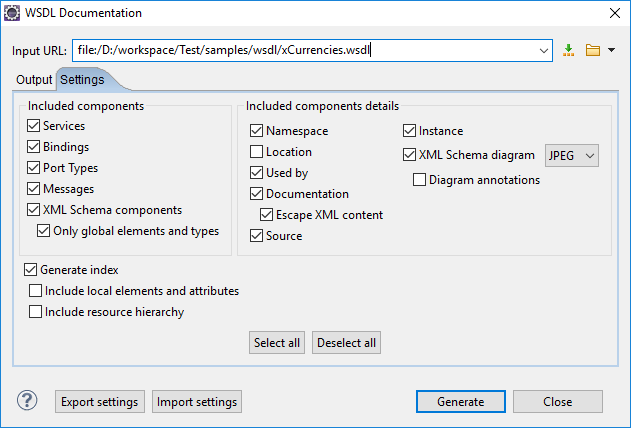631x428 pixels.
Task: Enable Include resource hierarchy
Action: click(x=36, y=312)
